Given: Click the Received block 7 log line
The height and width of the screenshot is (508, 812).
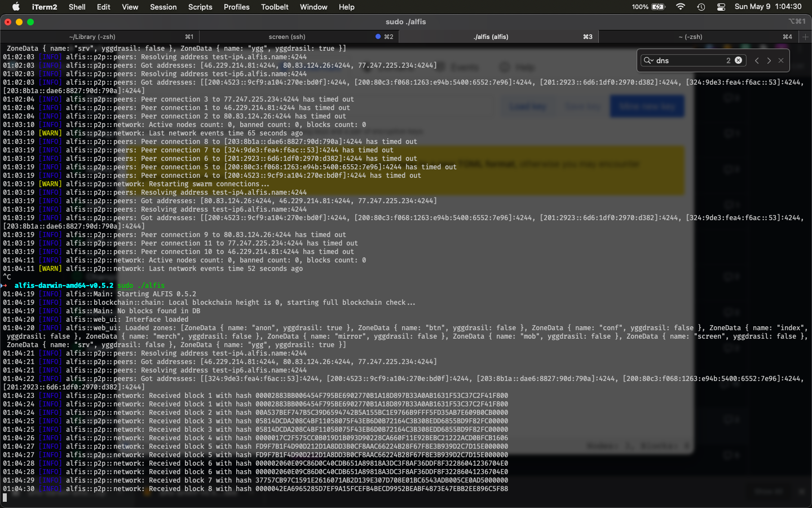Looking at the screenshot, I should 255,480.
